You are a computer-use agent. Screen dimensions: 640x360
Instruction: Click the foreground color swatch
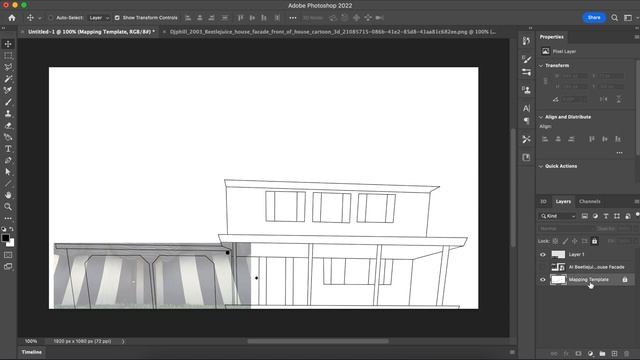coord(6,238)
